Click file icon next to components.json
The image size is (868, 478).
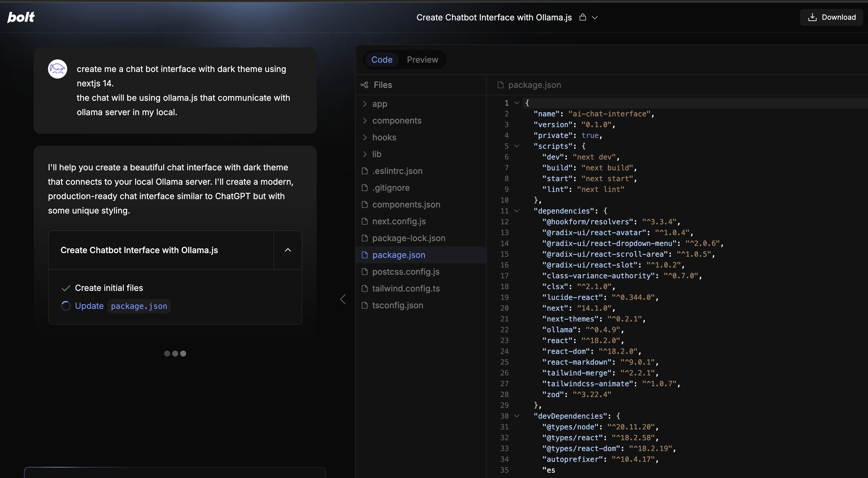click(364, 205)
